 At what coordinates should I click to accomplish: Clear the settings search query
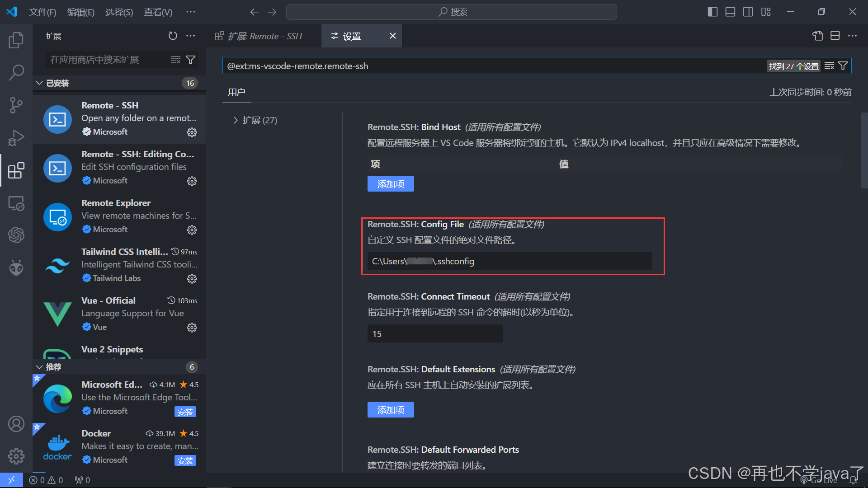(829, 66)
